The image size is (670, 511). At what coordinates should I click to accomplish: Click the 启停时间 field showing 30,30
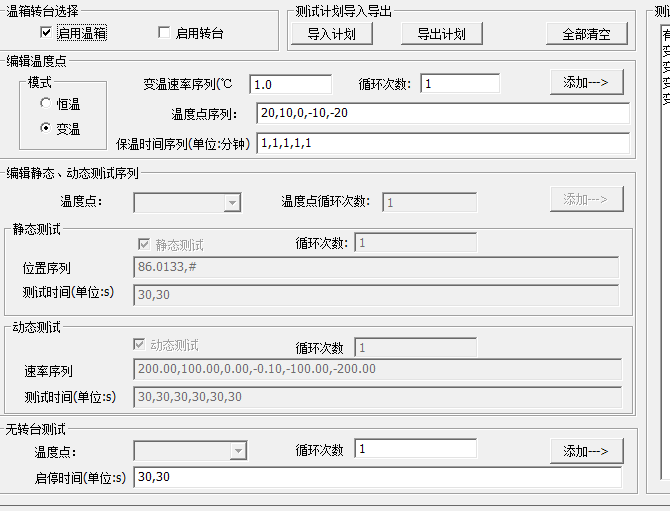pos(378,477)
